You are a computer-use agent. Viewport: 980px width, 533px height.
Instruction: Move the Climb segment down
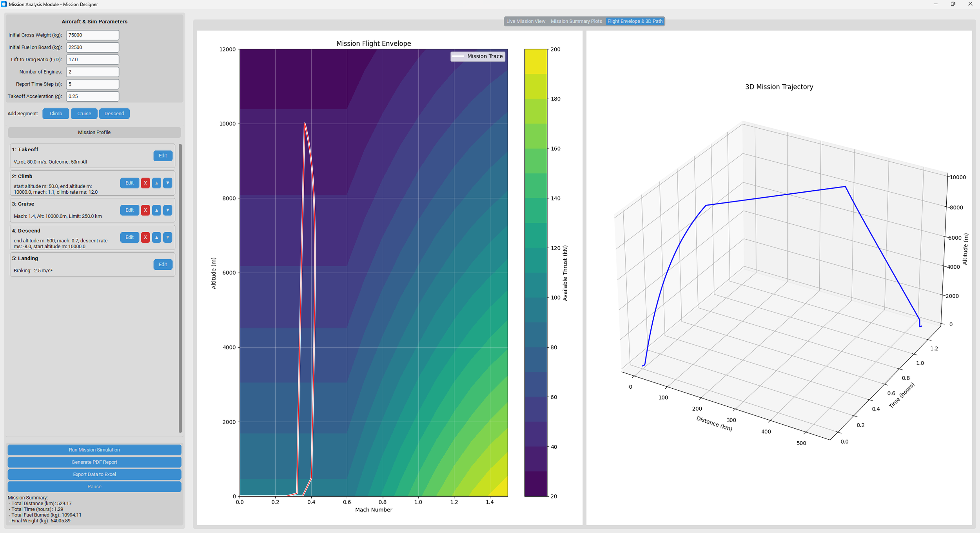coord(167,183)
